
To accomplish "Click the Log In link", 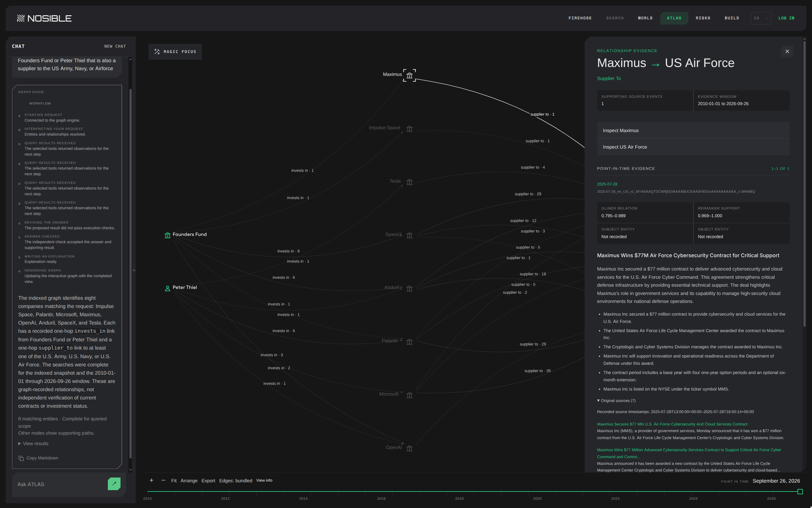I will tap(786, 18).
